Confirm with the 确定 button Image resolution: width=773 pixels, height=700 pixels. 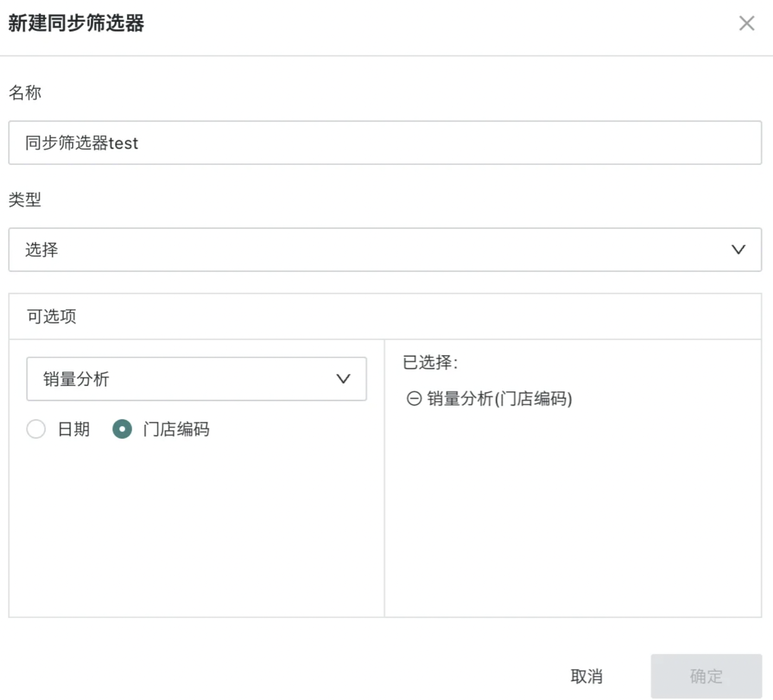[706, 676]
